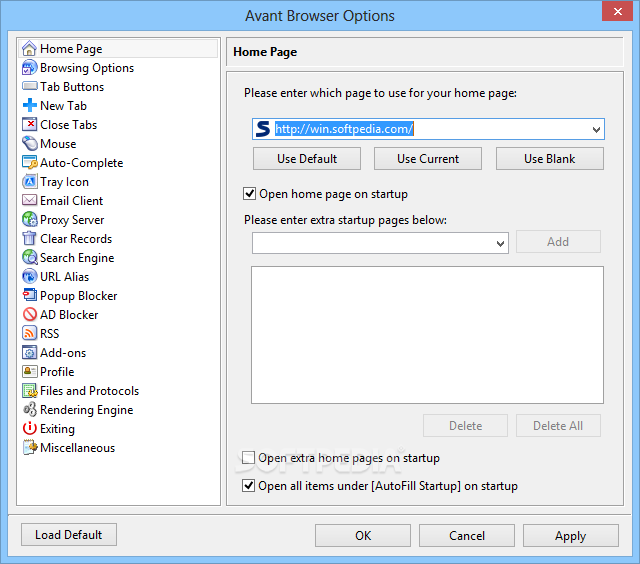This screenshot has width=640, height=564.
Task: Select the URL Alias entry
Action: point(64,277)
